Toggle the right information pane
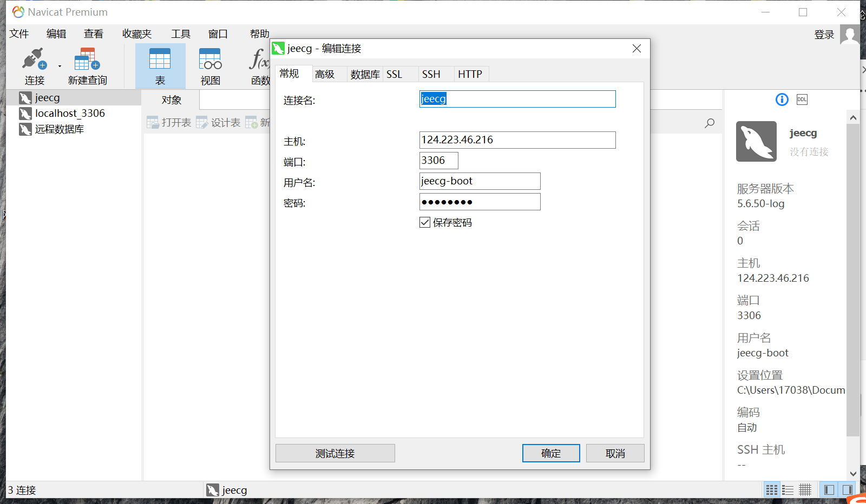866x504 pixels. (x=847, y=489)
